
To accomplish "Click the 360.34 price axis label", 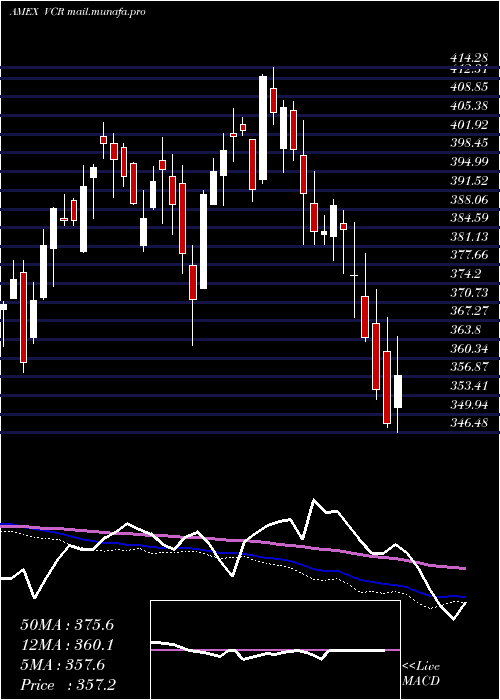I will coord(469,348).
